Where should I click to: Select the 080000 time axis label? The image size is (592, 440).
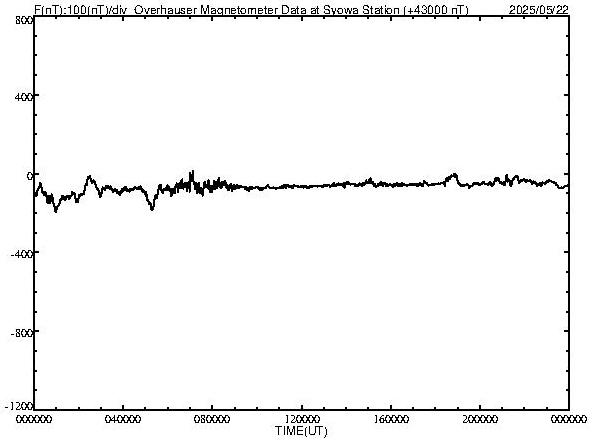[212, 419]
